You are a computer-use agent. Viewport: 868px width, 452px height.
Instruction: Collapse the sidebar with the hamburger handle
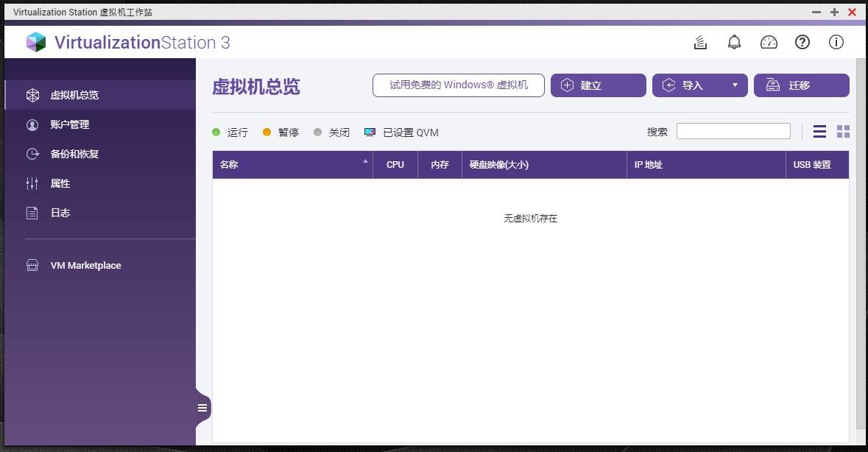(202, 407)
